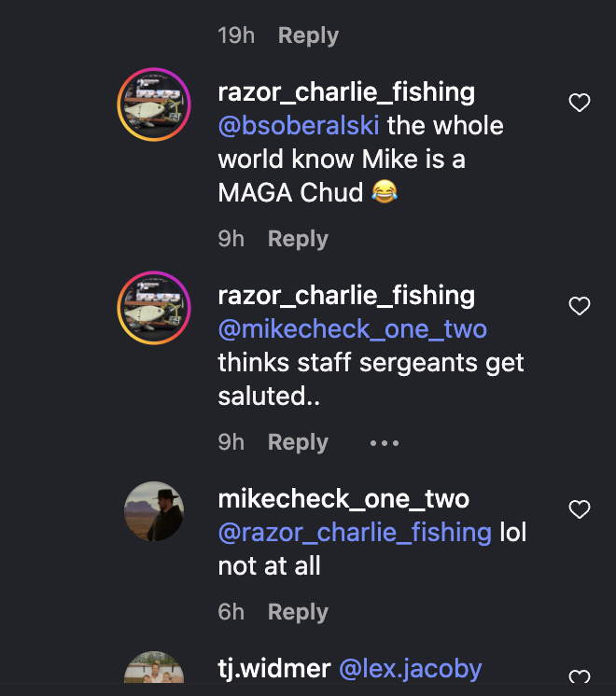Like the "staff sergeants get saluted" comment
Viewport: 616px width, 696px height.
[x=580, y=306]
